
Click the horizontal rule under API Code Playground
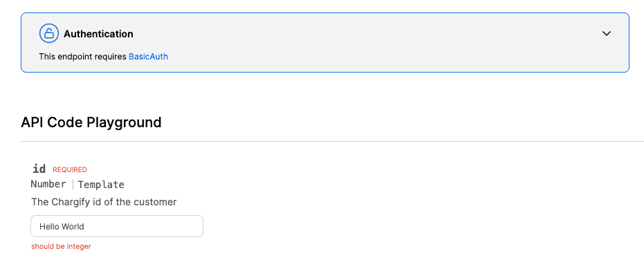click(x=332, y=141)
